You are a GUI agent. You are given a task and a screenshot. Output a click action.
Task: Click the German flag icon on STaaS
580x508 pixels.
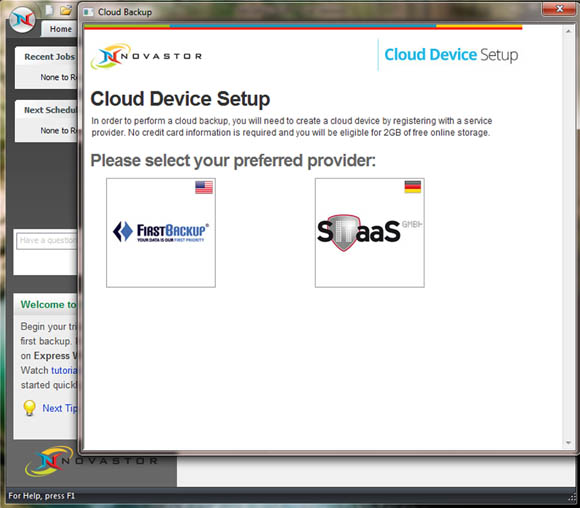(412, 187)
